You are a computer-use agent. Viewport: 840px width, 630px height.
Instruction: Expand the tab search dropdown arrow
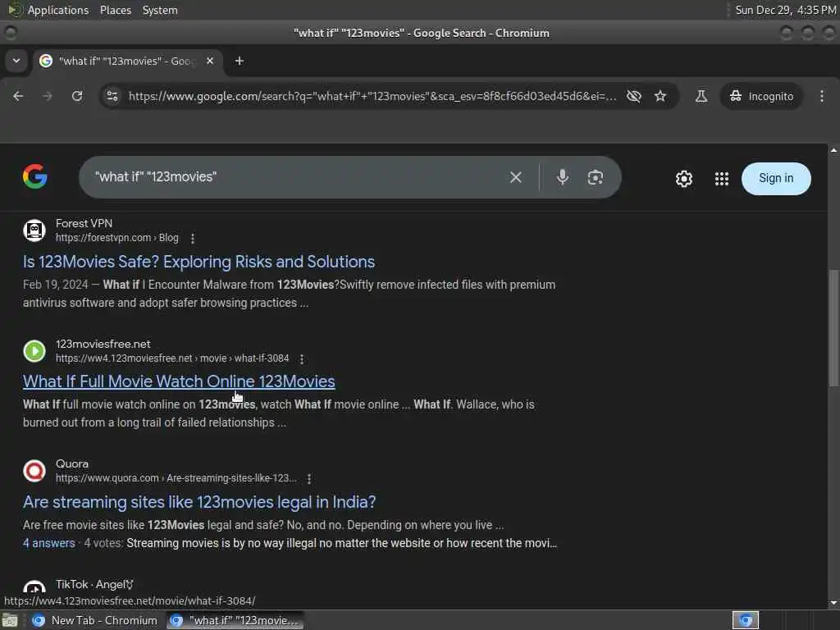(16, 61)
